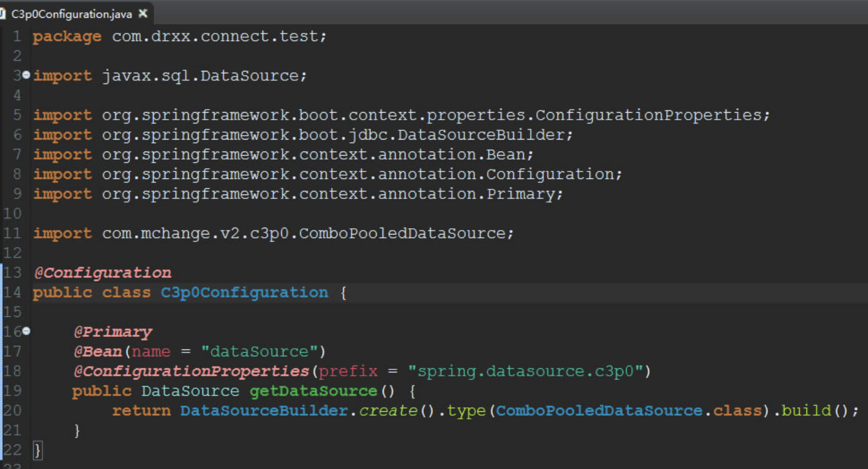Click the "spring.datasource.c3p0" string
Image resolution: width=868 pixels, height=469 pixels.
pyautogui.click(x=525, y=372)
